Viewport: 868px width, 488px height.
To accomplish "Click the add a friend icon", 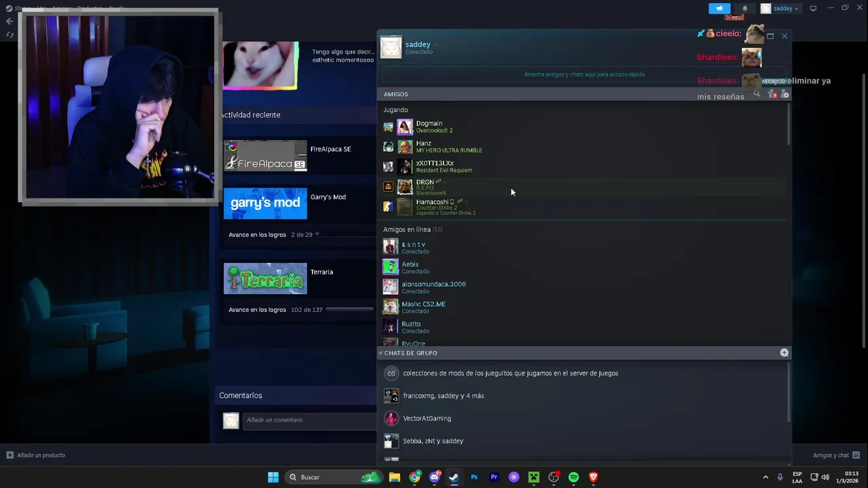I will pyautogui.click(x=785, y=94).
